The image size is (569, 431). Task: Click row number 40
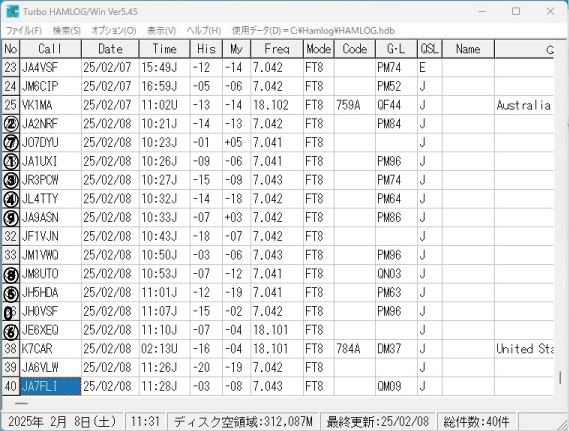(11, 386)
